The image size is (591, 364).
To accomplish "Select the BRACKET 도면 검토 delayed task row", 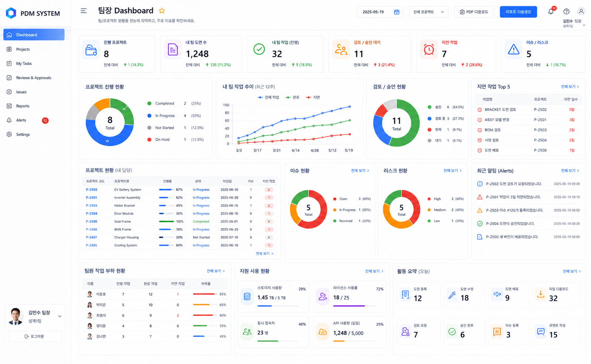I will point(528,109).
